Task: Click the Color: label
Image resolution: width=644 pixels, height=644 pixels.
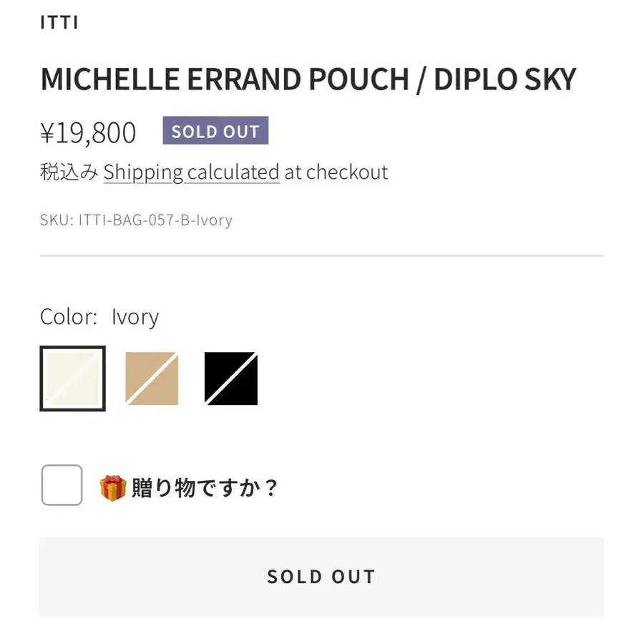Action: 69,317
